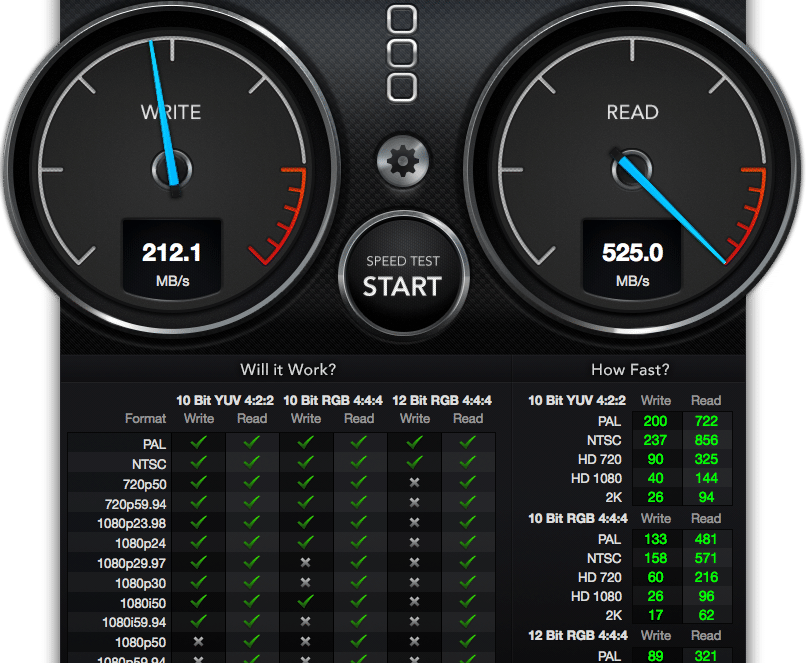Click 720p59.94 row 10 Bit RGB Read checkmark
Screen dimensions: 806x663
(x=358, y=502)
